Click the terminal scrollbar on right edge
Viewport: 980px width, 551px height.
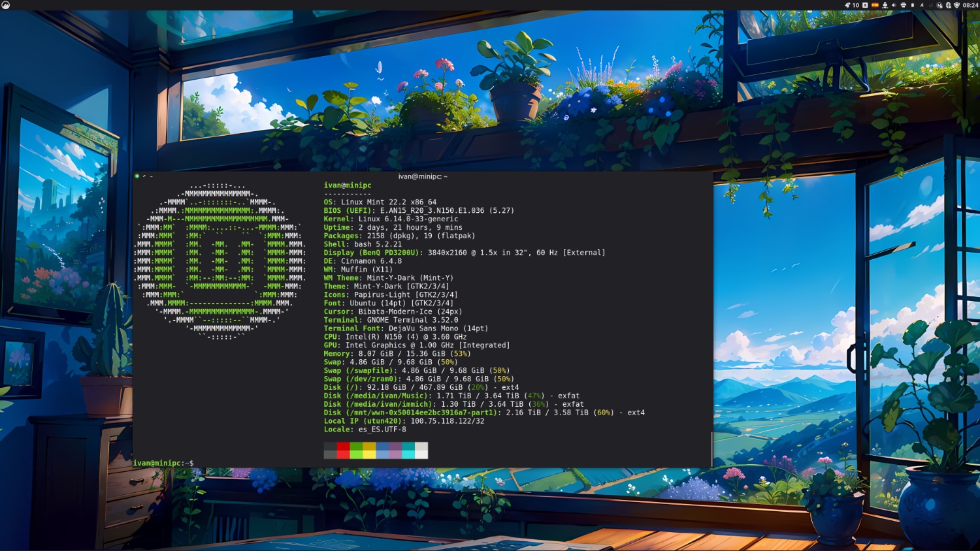(x=711, y=449)
